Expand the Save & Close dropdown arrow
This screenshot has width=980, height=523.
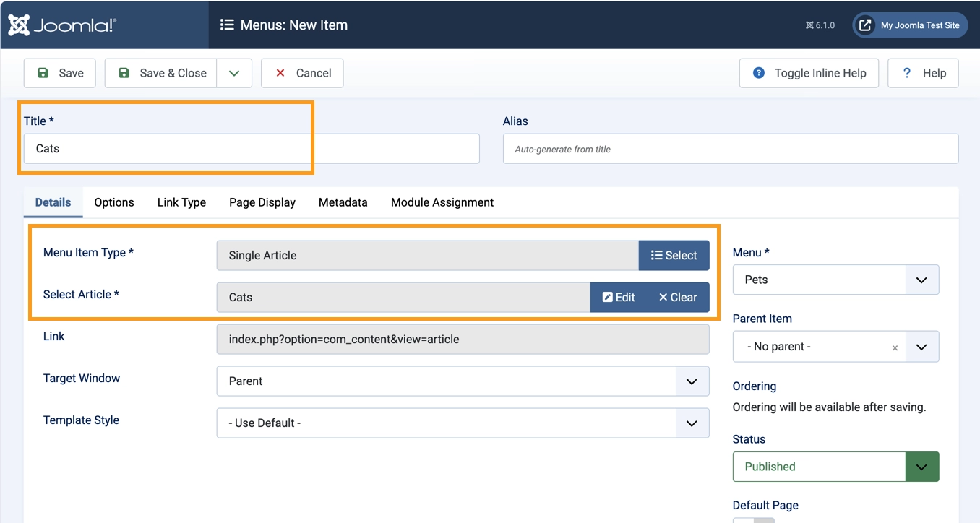pos(234,73)
